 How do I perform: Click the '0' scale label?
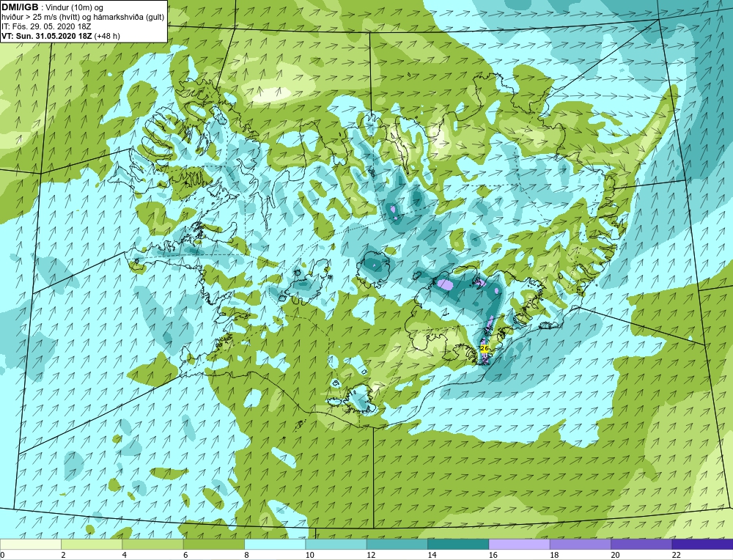pyautogui.click(x=2, y=555)
